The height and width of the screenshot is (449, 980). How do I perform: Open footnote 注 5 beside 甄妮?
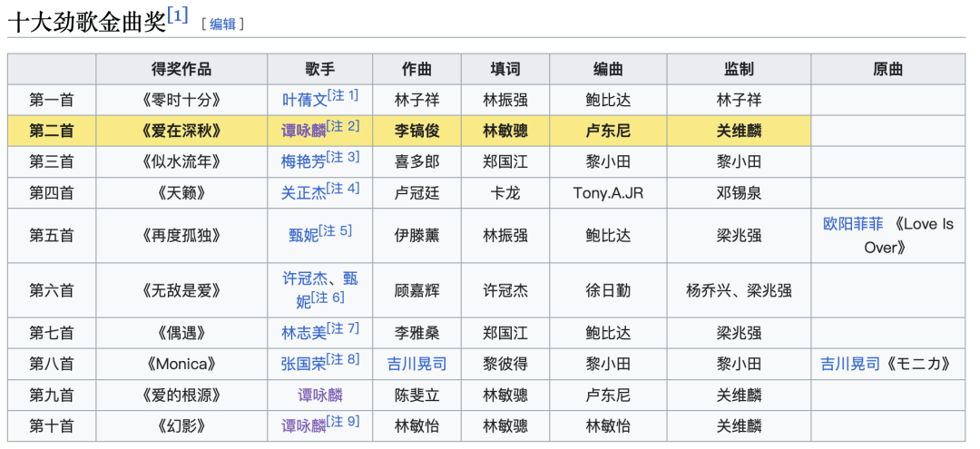click(336, 231)
